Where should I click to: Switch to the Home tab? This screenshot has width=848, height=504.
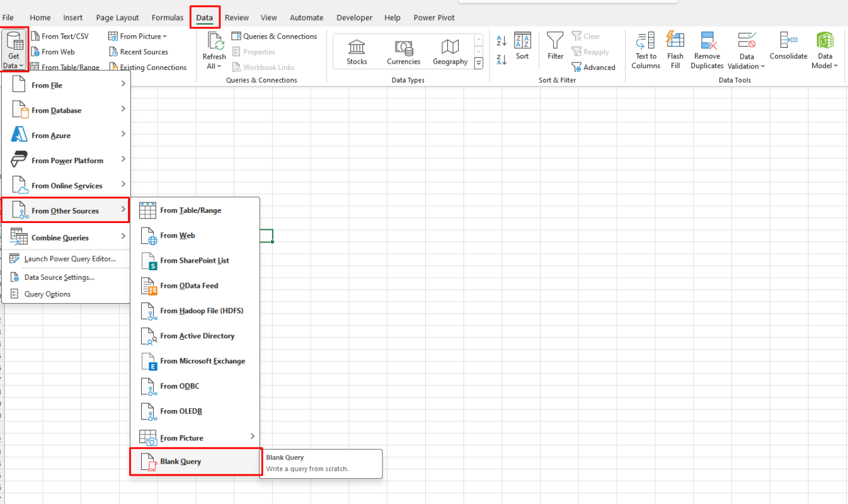(x=40, y=18)
